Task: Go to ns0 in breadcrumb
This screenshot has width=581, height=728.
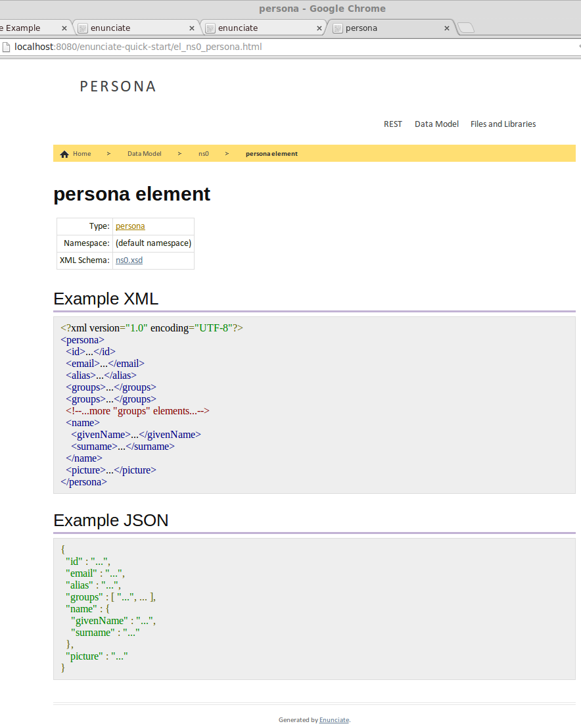Action: 204,154
